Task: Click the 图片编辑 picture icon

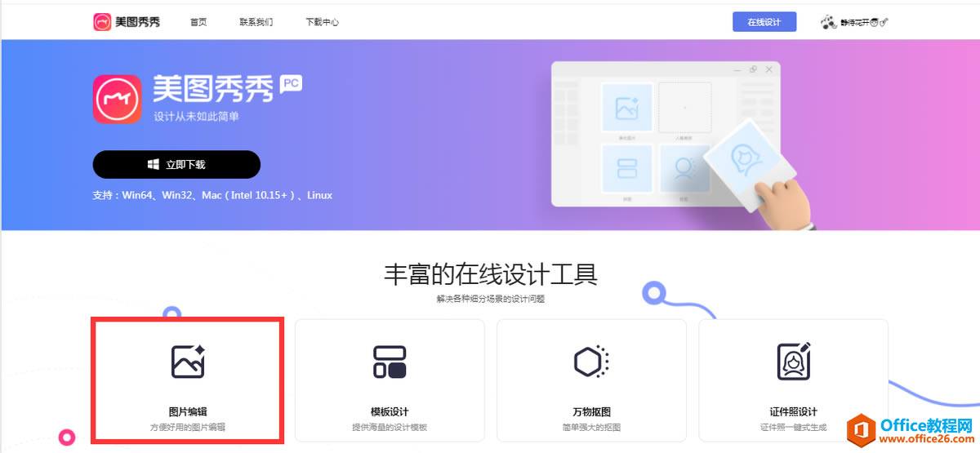Action: (188, 362)
